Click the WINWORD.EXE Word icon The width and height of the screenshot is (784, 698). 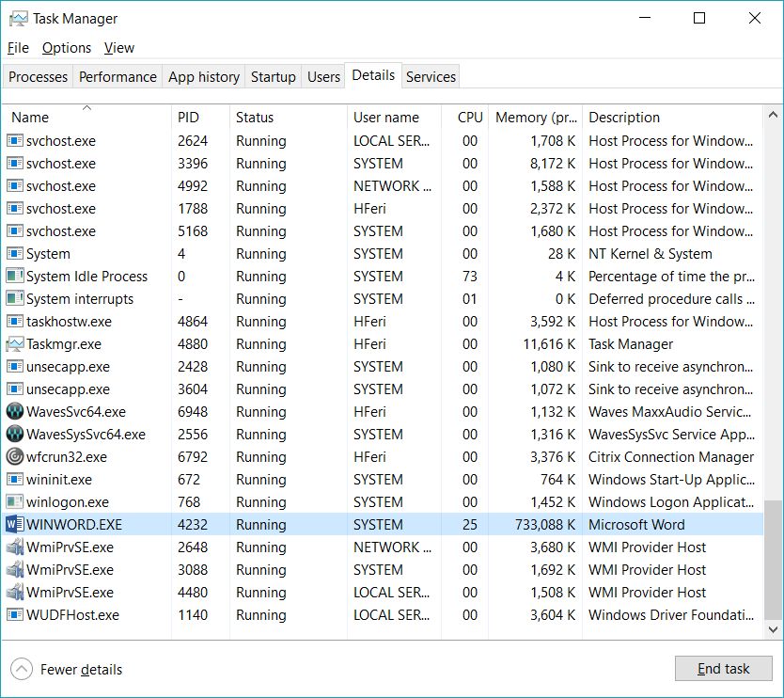14,524
